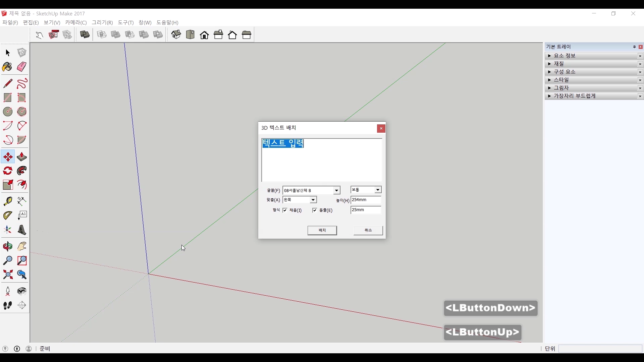Open the 맞춤(A) alignment dropdown
644x362 pixels.
point(313,200)
